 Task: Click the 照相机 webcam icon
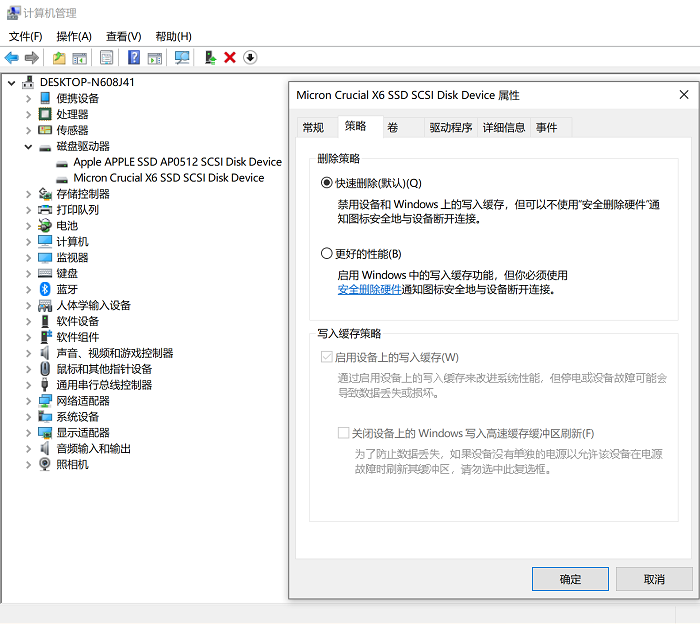point(45,464)
